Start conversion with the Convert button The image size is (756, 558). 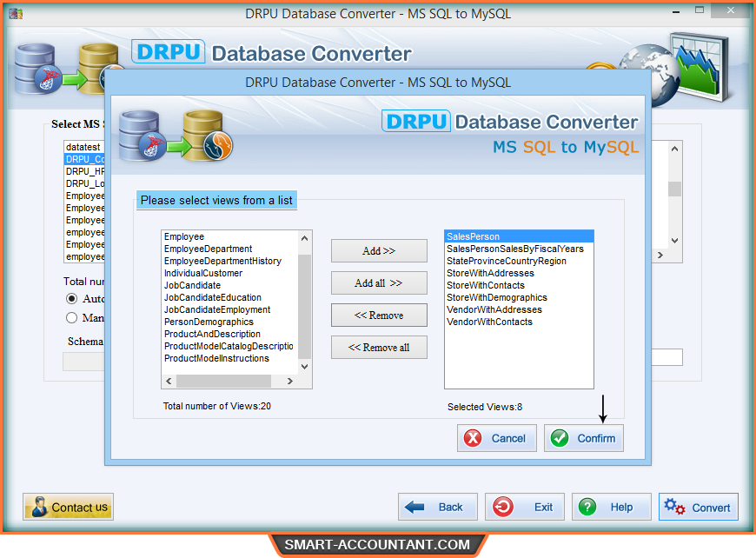(698, 507)
